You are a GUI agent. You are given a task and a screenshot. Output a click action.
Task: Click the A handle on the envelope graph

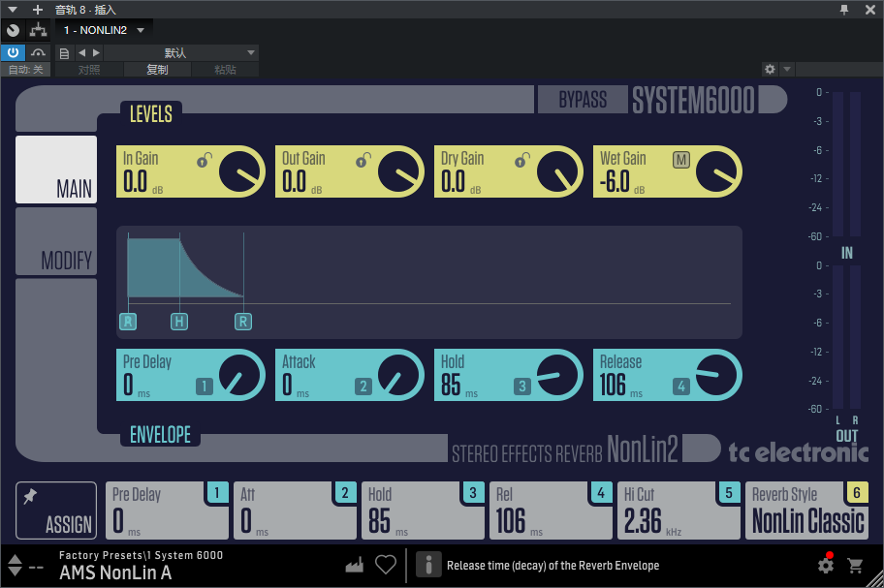(128, 322)
